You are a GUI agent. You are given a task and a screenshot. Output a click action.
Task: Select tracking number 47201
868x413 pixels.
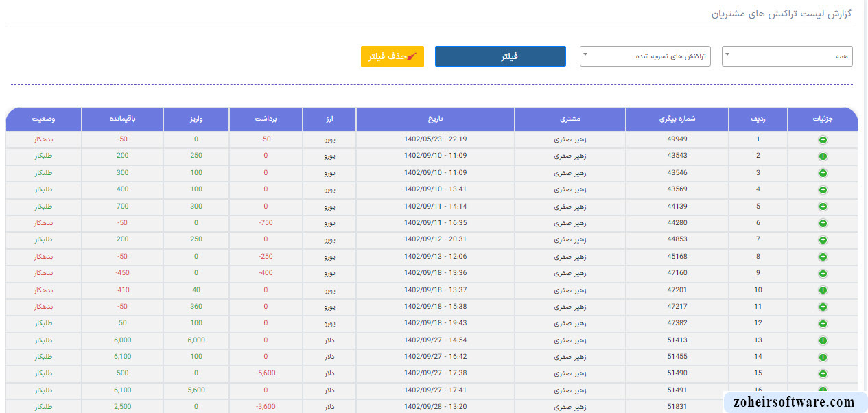[677, 290]
